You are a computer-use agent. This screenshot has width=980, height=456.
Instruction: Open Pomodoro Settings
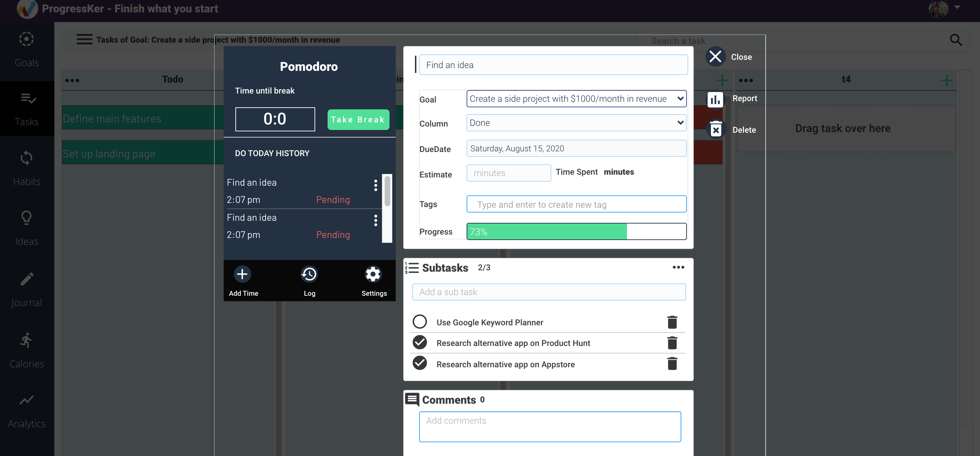(373, 274)
